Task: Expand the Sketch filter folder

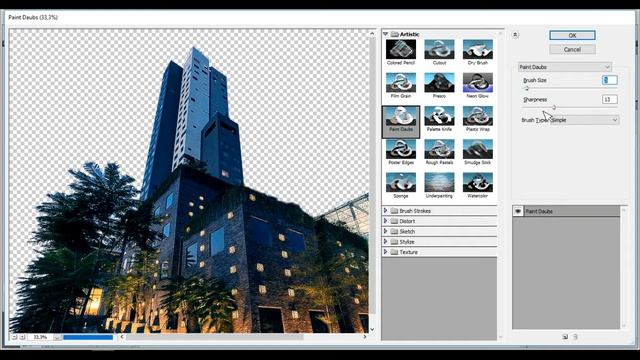Action: click(386, 231)
